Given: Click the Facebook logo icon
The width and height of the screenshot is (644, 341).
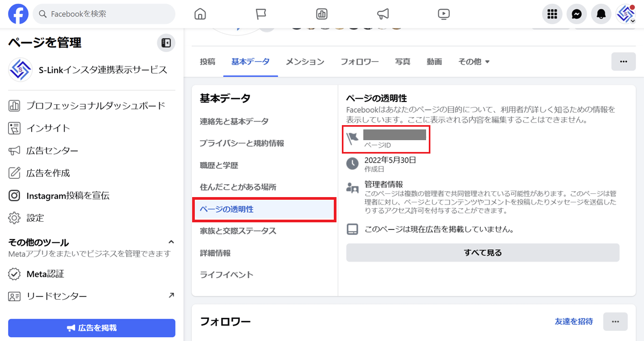Looking at the screenshot, I should click(x=18, y=14).
